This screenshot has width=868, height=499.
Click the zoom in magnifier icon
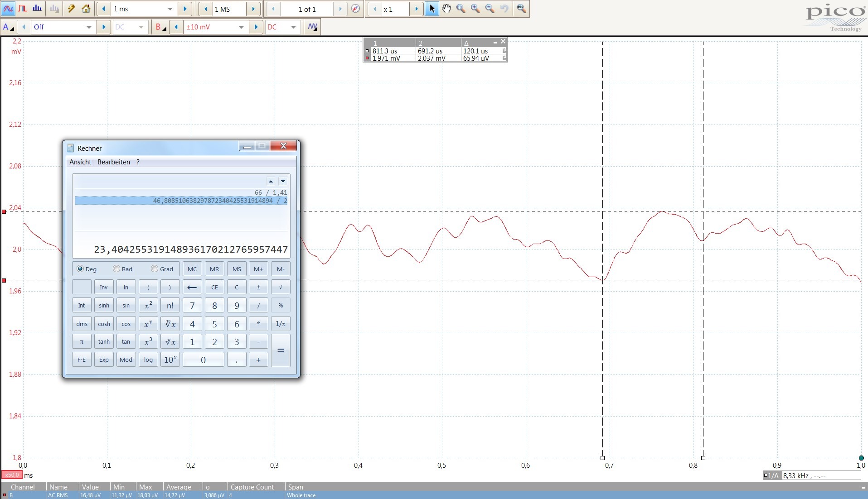475,9
